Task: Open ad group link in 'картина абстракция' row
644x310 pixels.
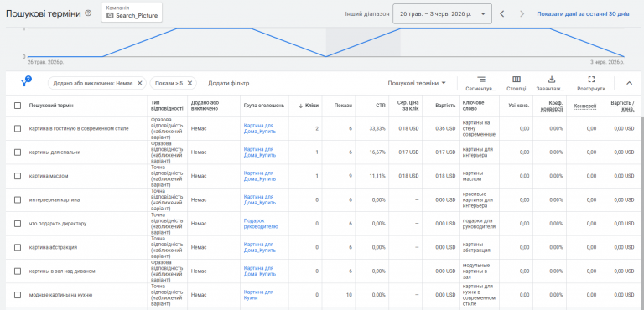Action: [x=260, y=248]
